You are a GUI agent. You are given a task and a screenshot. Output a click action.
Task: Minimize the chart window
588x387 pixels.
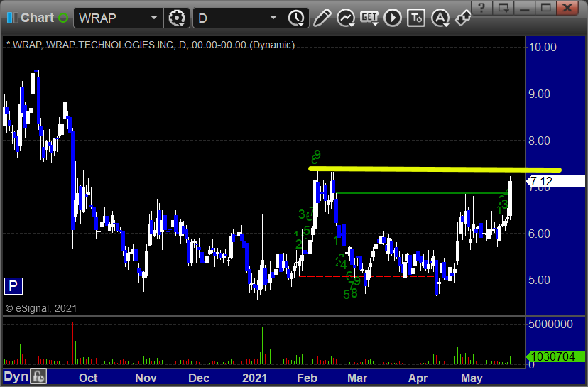click(524, 8)
